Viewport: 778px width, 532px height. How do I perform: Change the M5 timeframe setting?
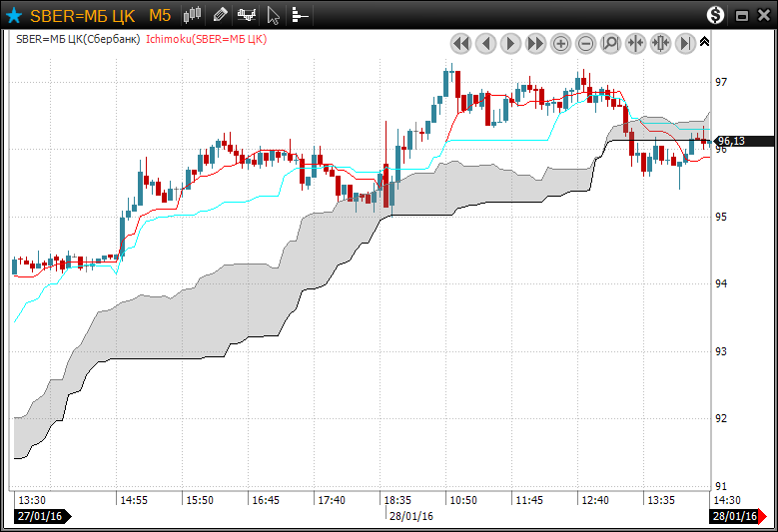[x=160, y=15]
